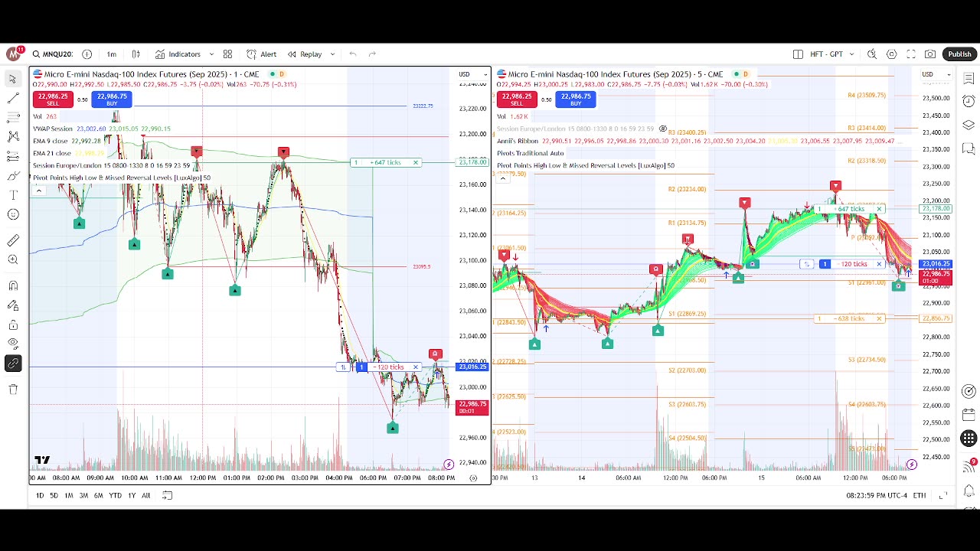Open the indicator templates grid icon
The width and height of the screenshot is (980, 551).
[227, 54]
